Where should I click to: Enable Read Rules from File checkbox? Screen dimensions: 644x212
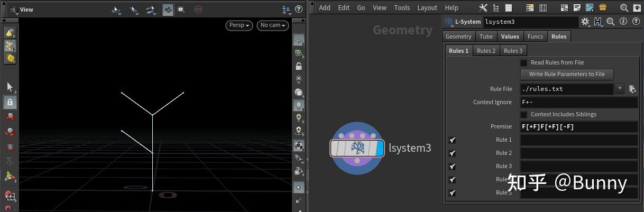[523, 62]
